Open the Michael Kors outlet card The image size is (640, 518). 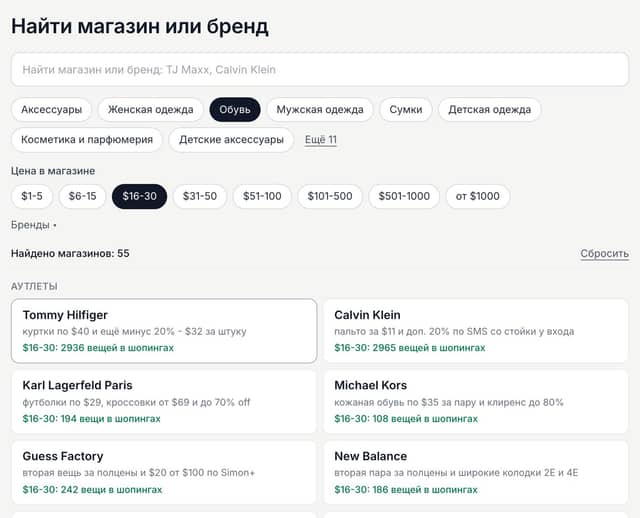click(476, 402)
